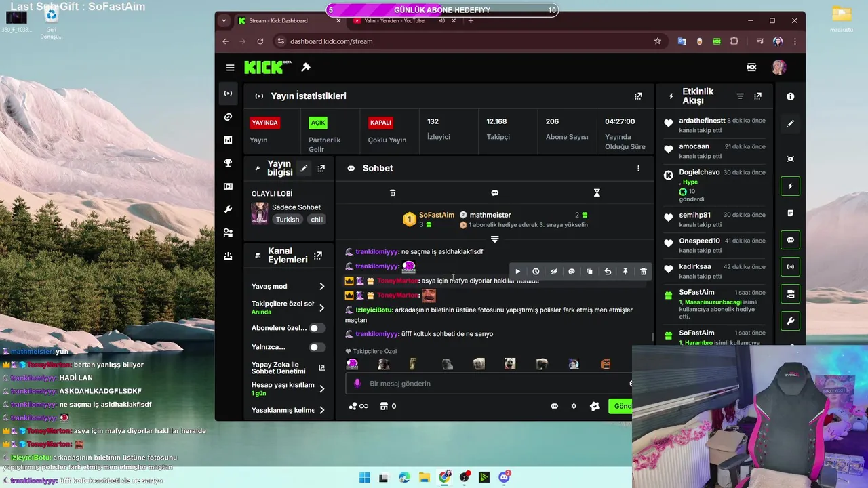The image size is (868, 488).
Task: Delete message using message toolbar trash icon
Action: (644, 272)
